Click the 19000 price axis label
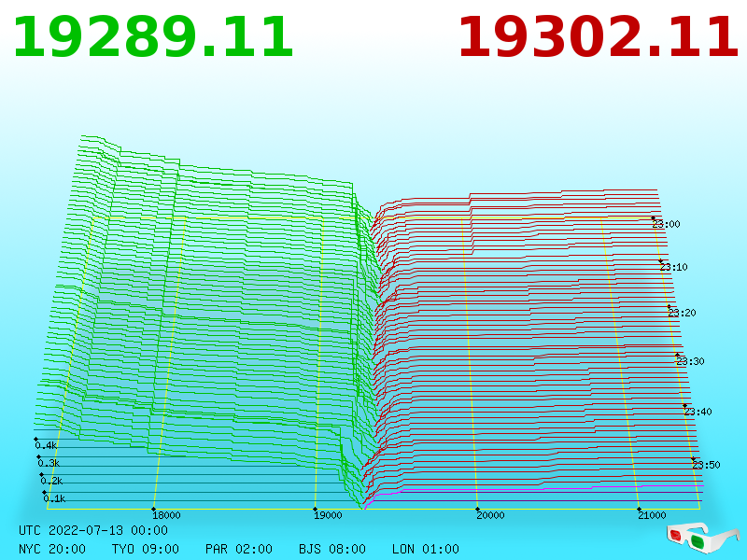 328,515
